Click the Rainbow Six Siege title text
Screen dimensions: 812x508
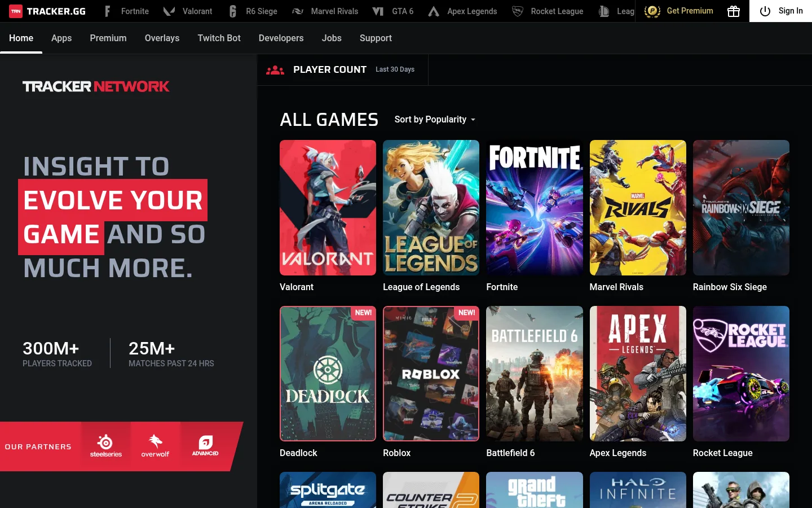click(730, 287)
